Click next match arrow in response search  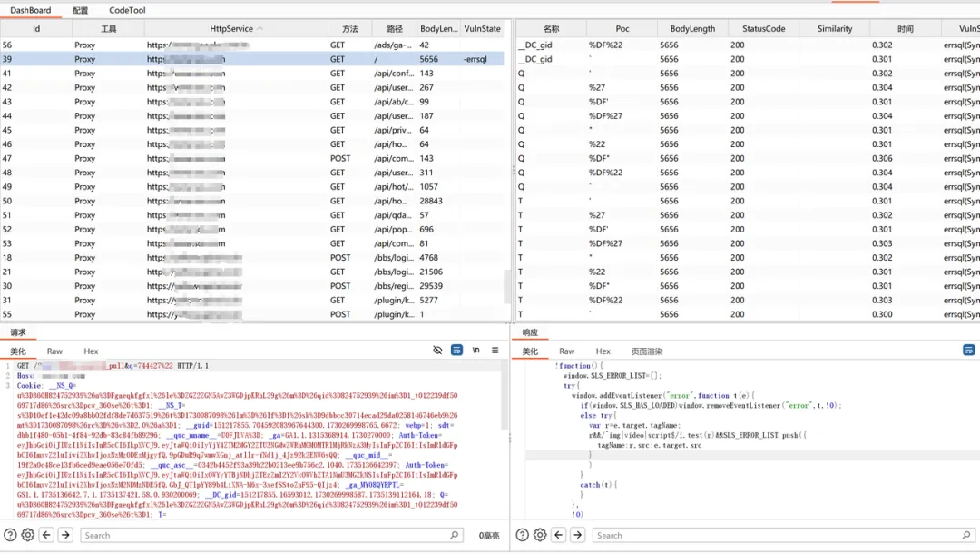(x=577, y=536)
